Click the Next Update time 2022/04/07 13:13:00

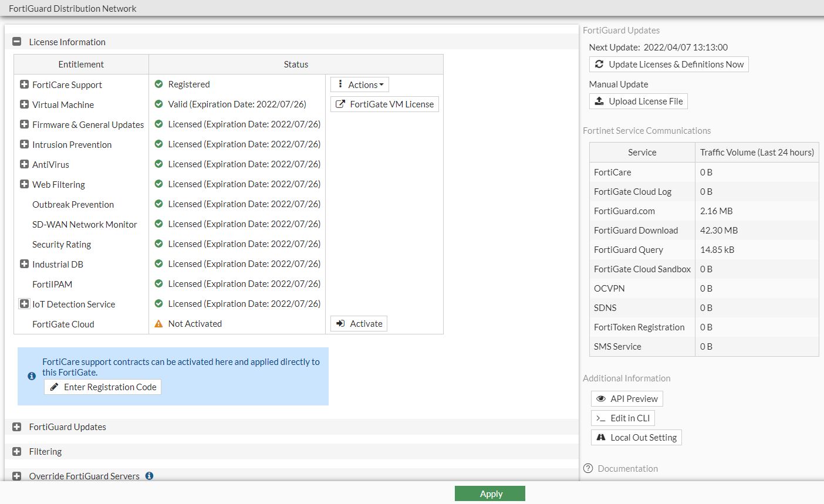685,48
